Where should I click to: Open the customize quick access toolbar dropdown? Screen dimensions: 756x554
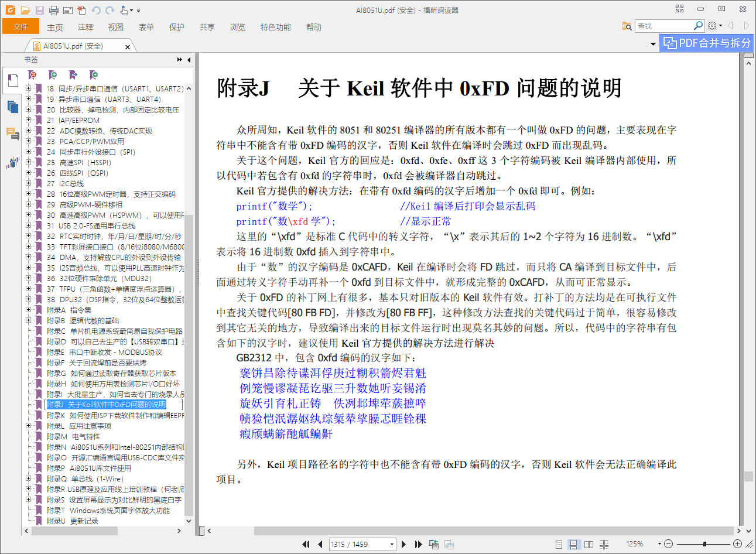[139, 11]
